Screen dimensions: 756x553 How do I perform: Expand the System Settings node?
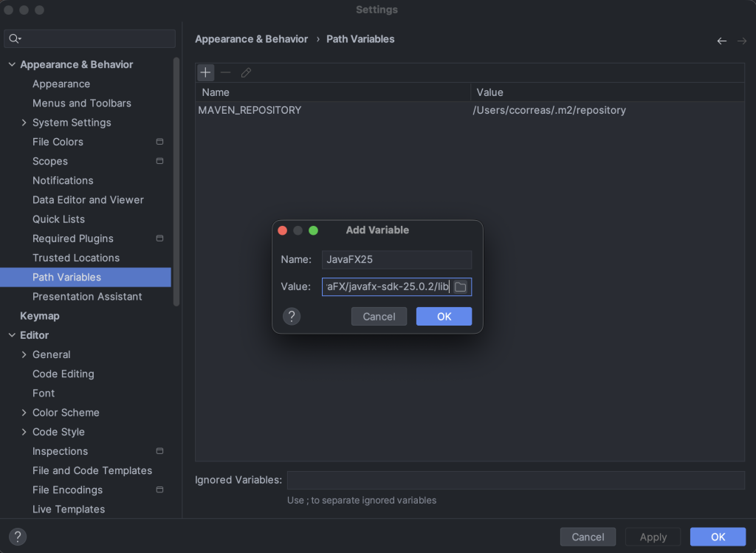coord(24,123)
